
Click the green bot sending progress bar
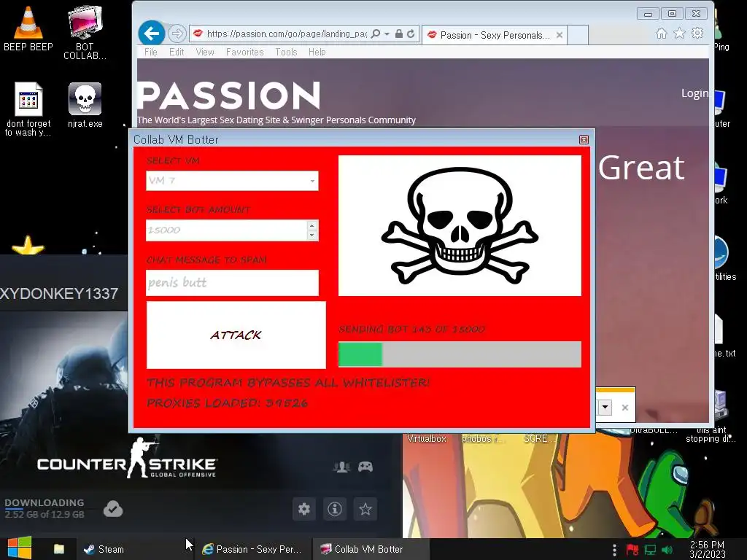pyautogui.click(x=460, y=354)
